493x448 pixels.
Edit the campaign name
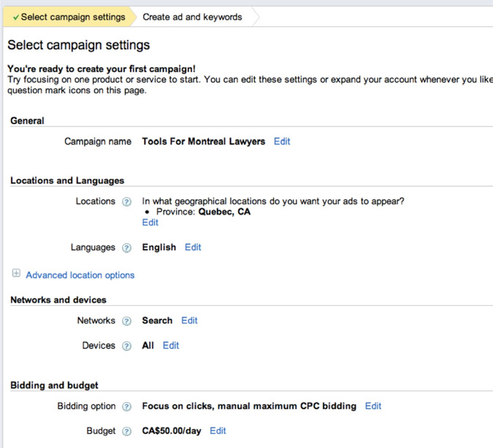coord(282,142)
